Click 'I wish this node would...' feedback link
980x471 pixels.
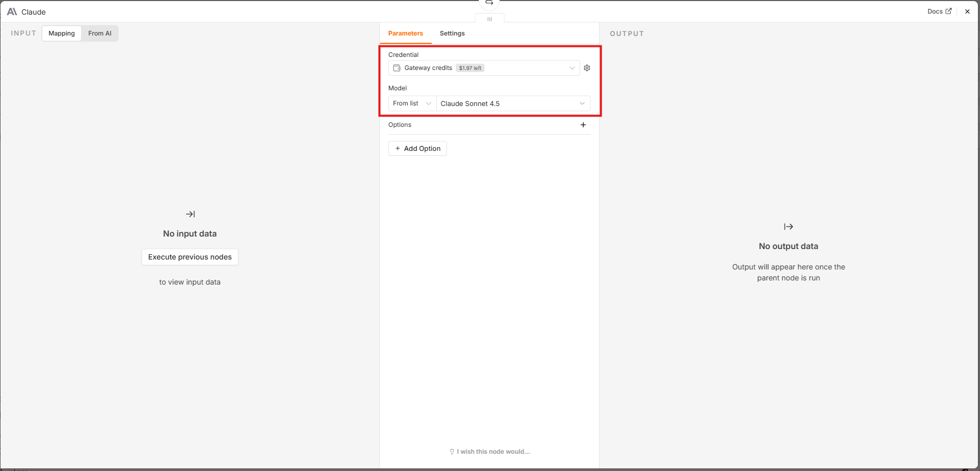point(490,452)
